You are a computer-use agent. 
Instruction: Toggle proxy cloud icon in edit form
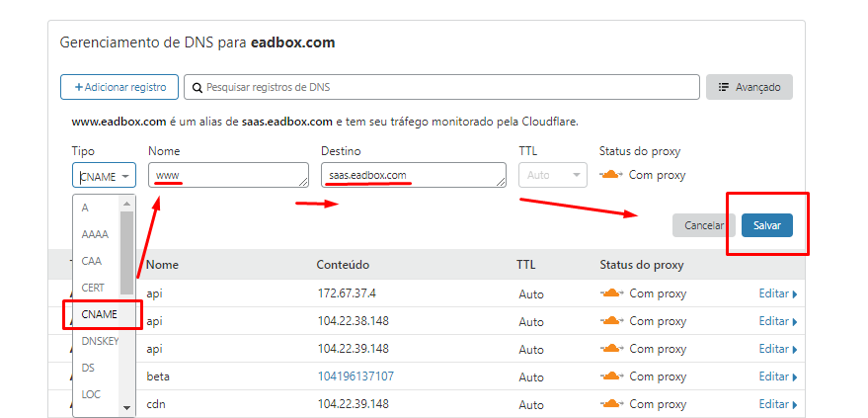611,175
